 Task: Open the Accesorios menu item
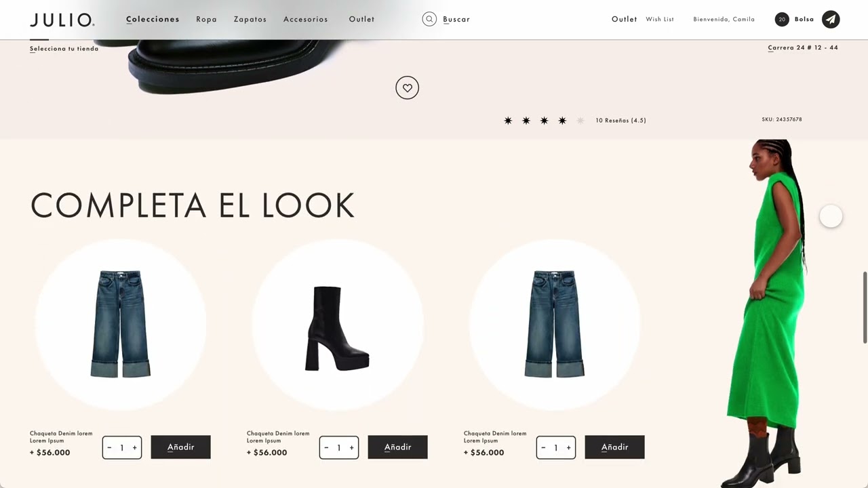pyautogui.click(x=306, y=19)
